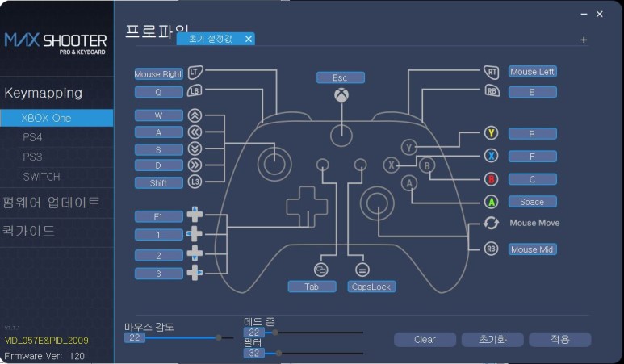Edit the S key mapping field
This screenshot has width=624, height=364.
click(x=158, y=149)
